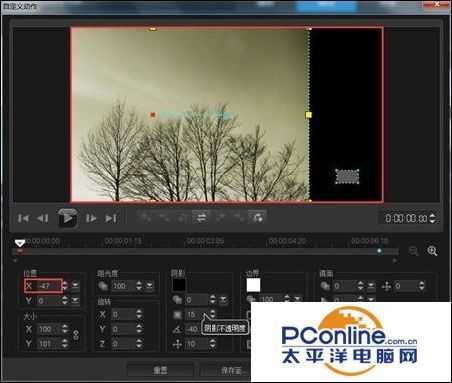Screen dimensions: 452x383
Task: Click the timecode field
Action: coord(406,218)
